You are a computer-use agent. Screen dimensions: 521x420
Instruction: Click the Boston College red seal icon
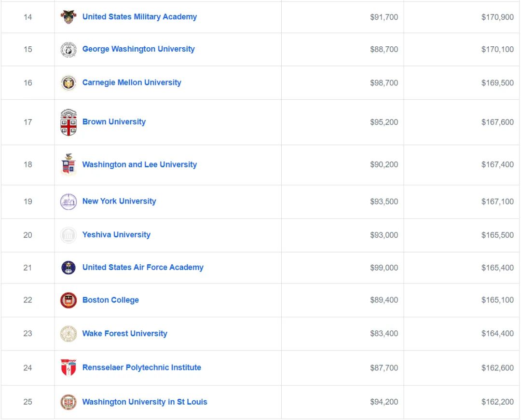coord(69,300)
